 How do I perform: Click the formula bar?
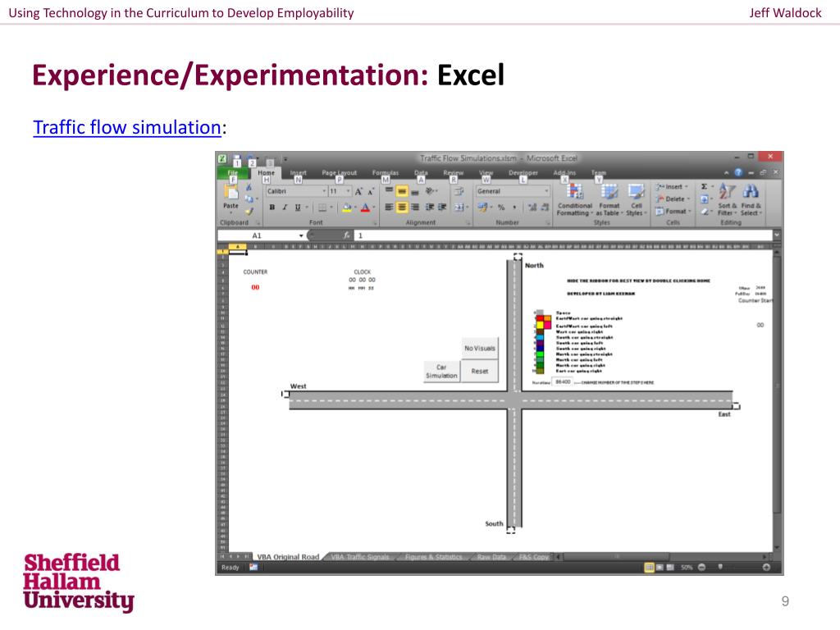click(563, 235)
